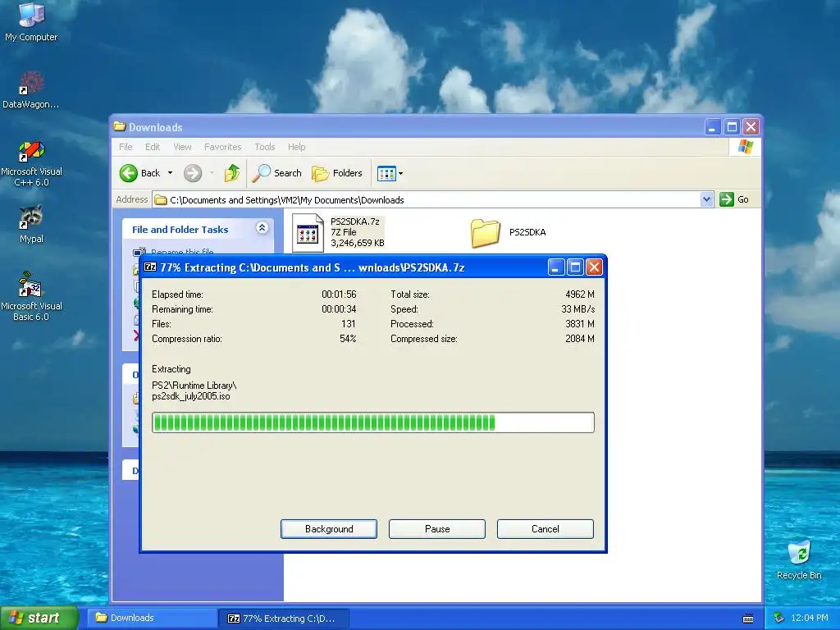Viewport: 840px width, 630px height.
Task: Click the 4962 M total size value
Action: click(580, 294)
